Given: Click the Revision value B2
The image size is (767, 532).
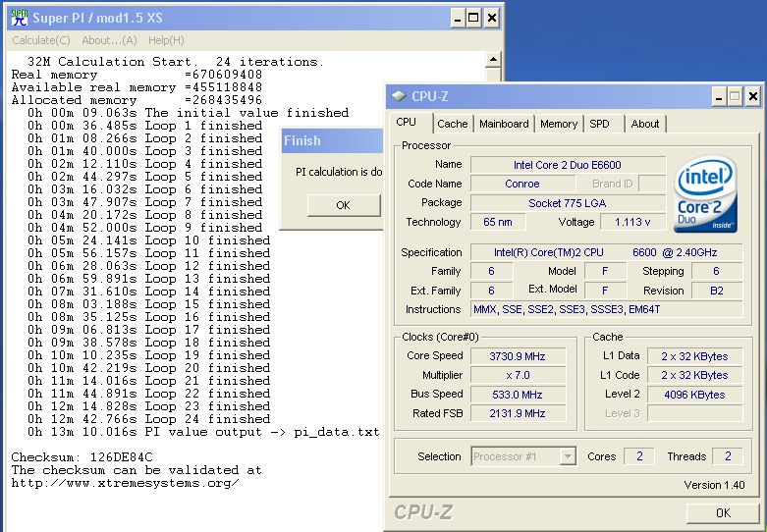Looking at the screenshot, I should 717,291.
